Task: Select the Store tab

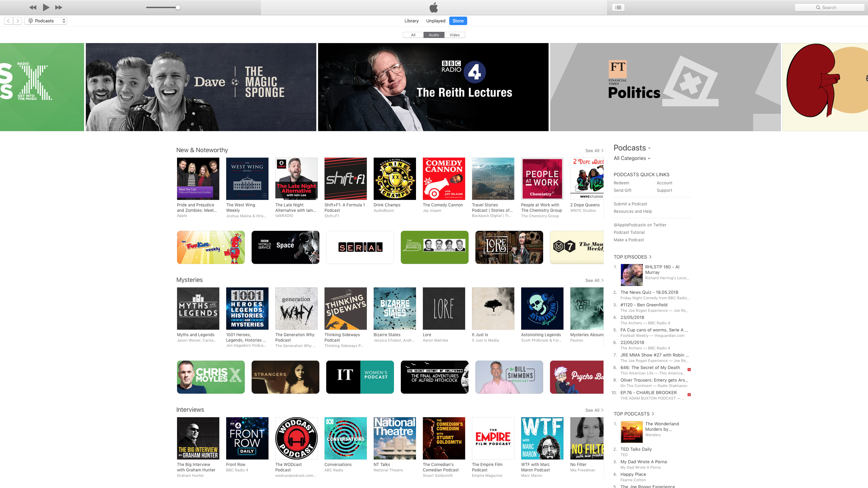Action: 458,21
